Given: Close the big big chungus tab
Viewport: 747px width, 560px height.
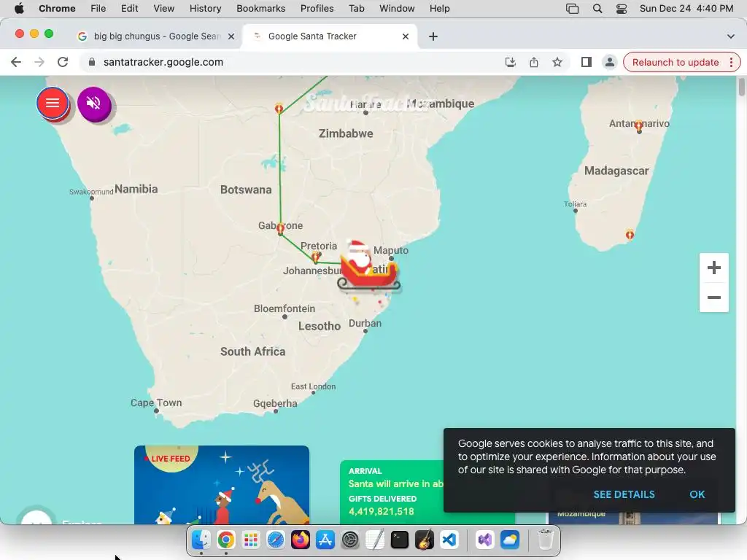Looking at the screenshot, I should pos(231,36).
